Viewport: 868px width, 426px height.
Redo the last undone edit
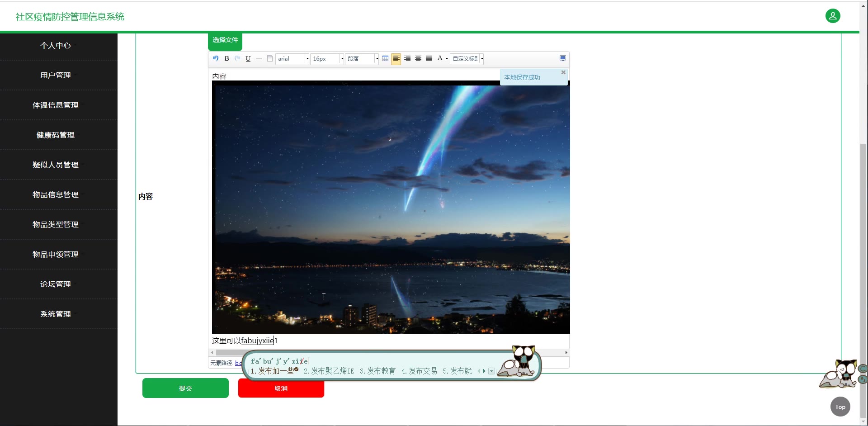pos(237,58)
